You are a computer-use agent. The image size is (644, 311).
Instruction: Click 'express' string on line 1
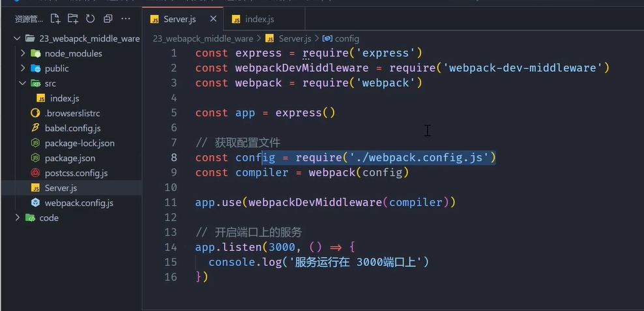click(x=386, y=53)
